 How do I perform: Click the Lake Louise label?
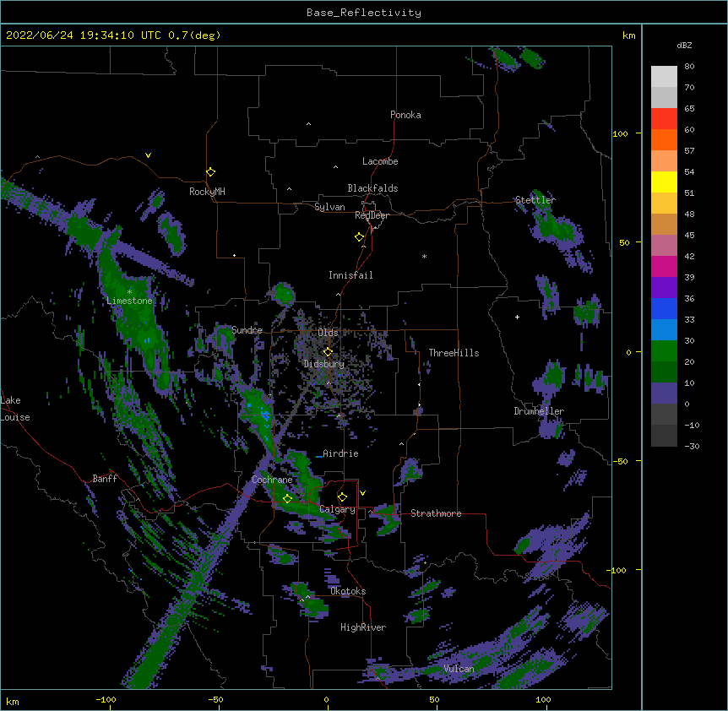15,409
